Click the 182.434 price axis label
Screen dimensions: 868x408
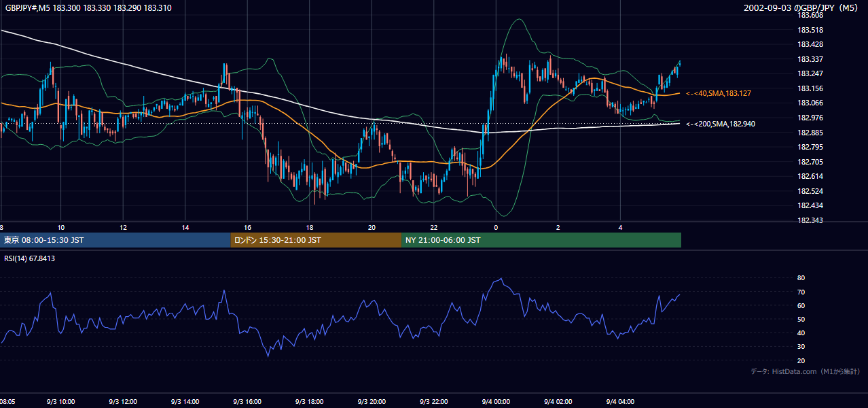point(810,205)
